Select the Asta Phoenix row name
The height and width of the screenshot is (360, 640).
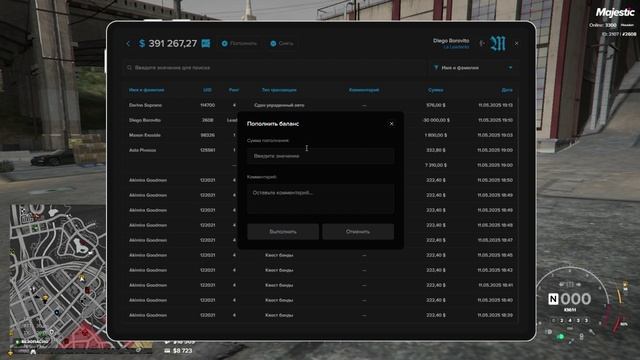142,150
